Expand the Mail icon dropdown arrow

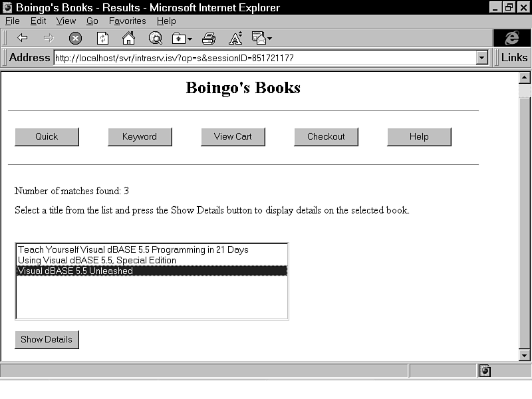coord(270,39)
